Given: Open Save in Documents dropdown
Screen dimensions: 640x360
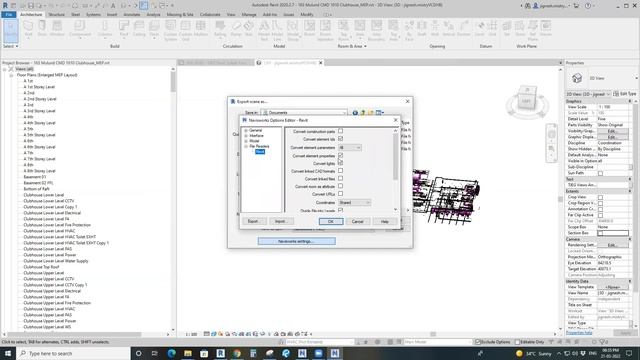Looking at the screenshot, I should (x=304, y=113).
